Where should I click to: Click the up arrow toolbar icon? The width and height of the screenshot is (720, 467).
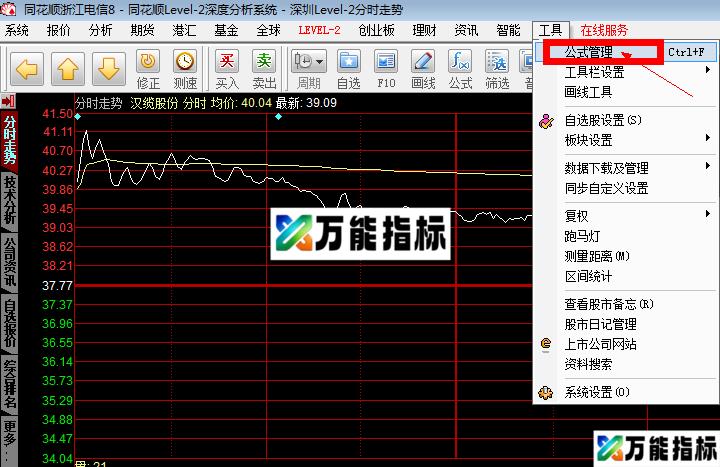coord(68,69)
